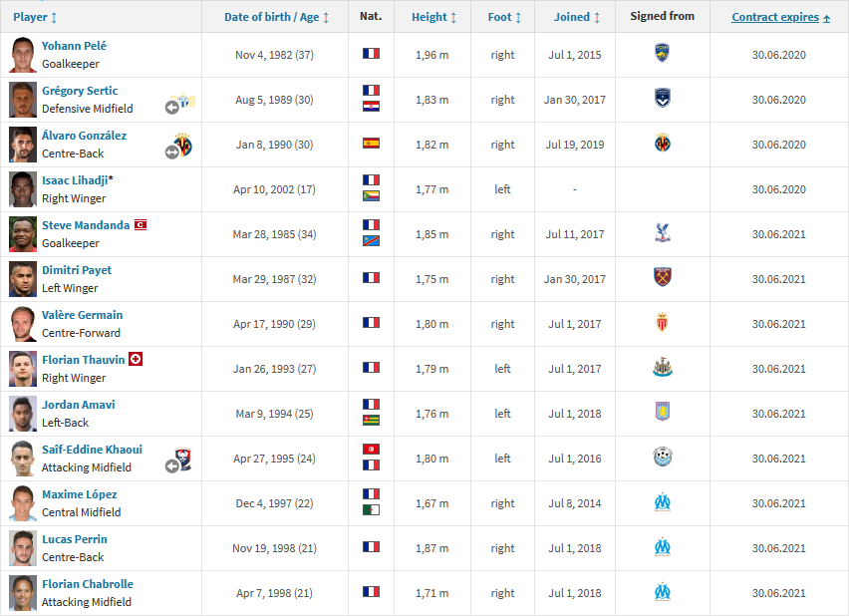Click the red injury cross icon beside Thauvin
This screenshot has height=616, width=849.
pyautogui.click(x=136, y=359)
